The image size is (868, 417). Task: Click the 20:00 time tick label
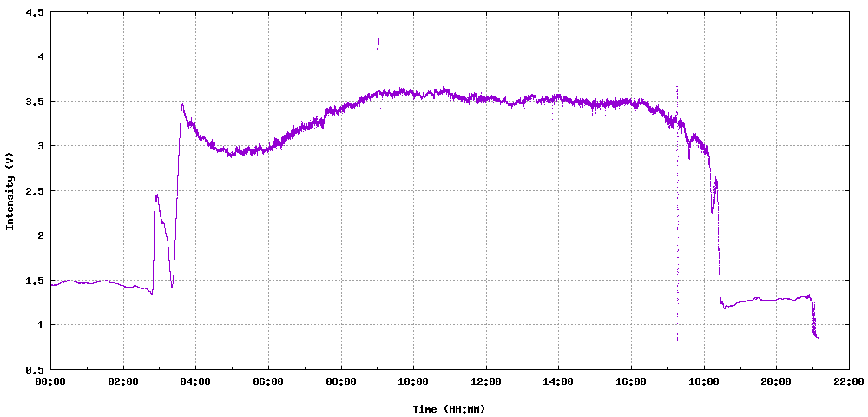(x=776, y=381)
